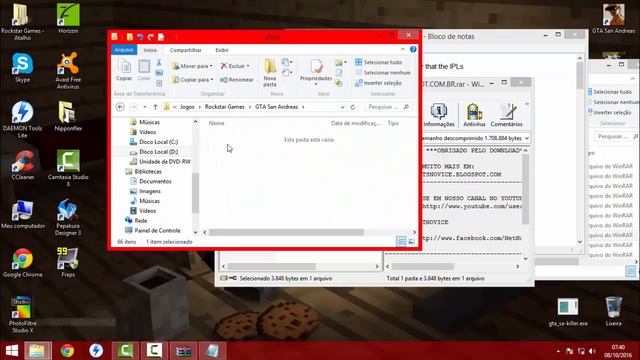Screen dimensions: 640x360
Task: Open CCleaner desktop shortcut
Action: (22, 165)
